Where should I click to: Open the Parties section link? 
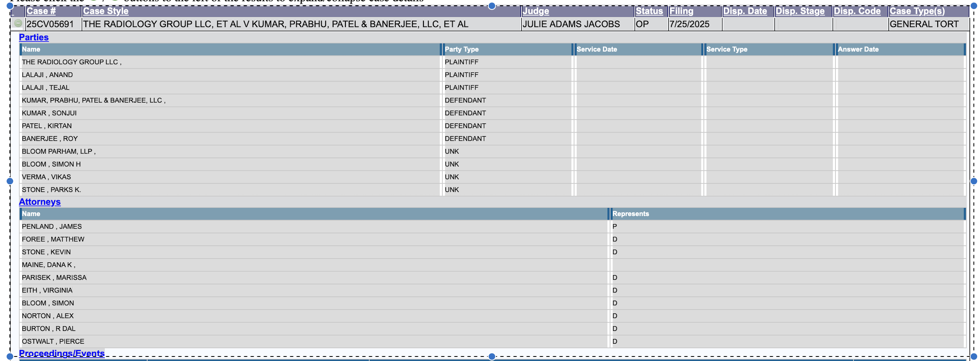[x=34, y=37]
